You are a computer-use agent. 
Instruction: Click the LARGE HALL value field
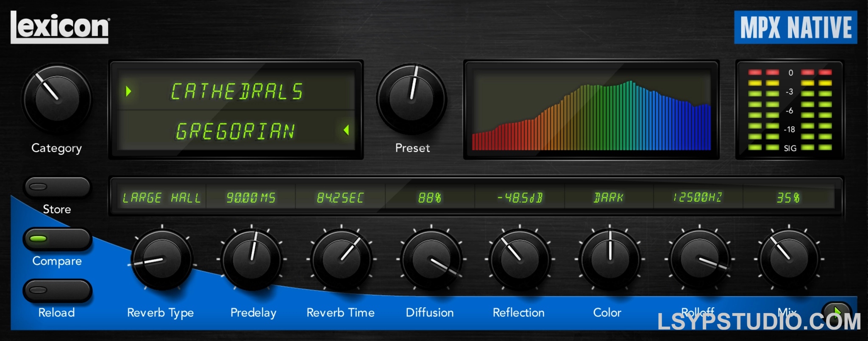[x=161, y=198]
